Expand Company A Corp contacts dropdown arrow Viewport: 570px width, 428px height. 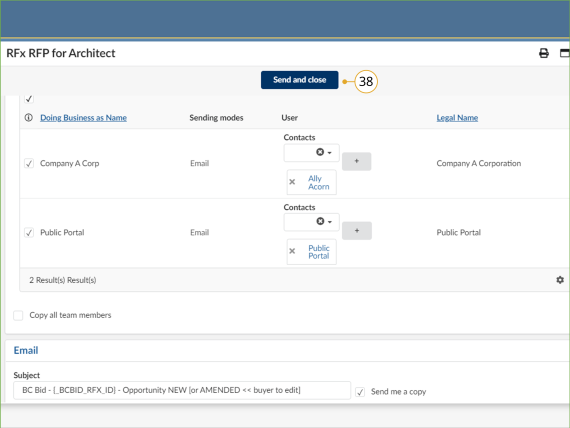[329, 152]
